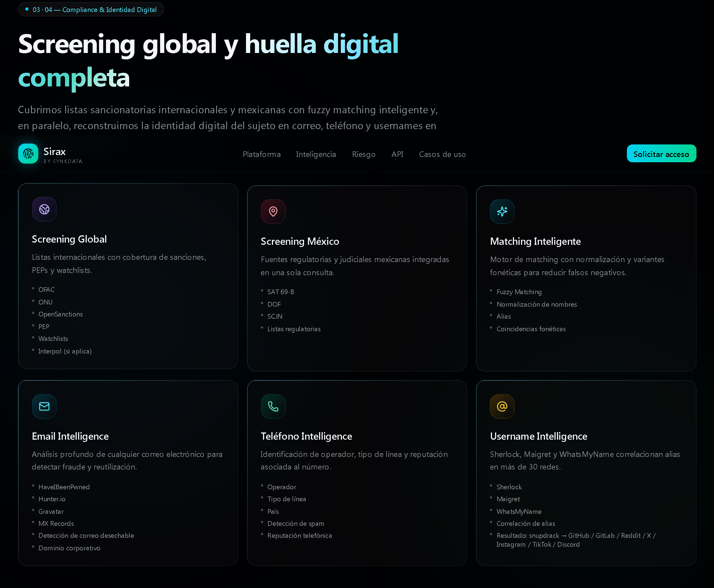Click the Watchlists list item
This screenshot has width=714, height=588.
point(53,339)
